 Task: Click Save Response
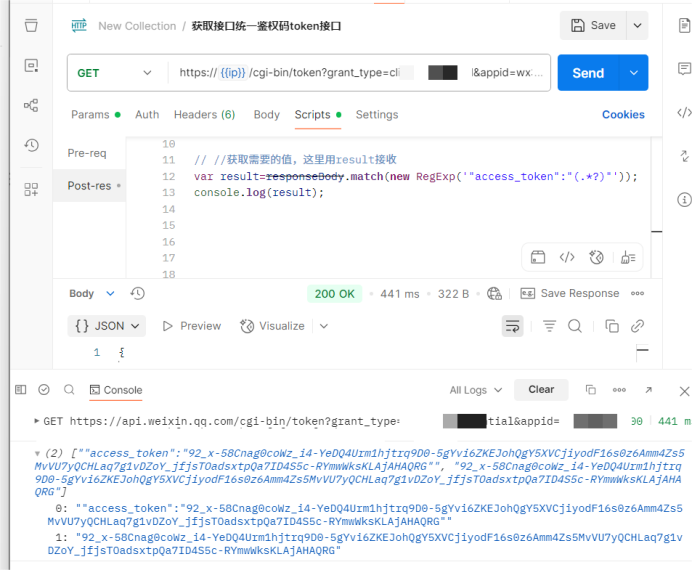coord(570,293)
